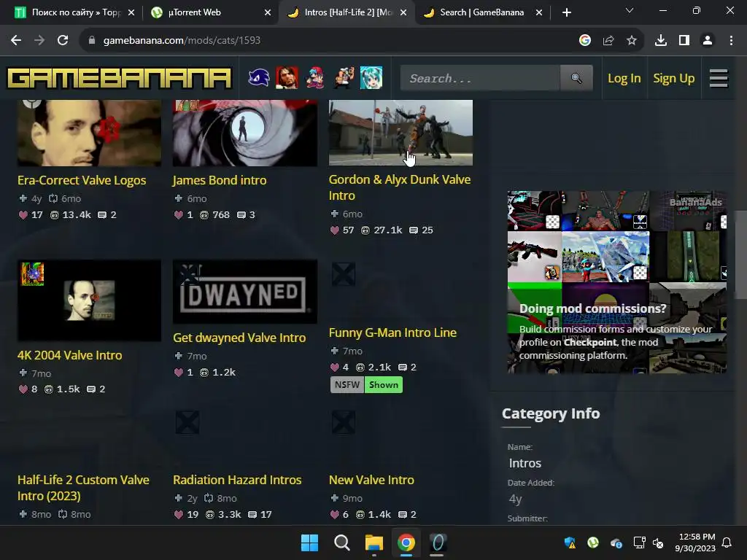Screen dimensions: 747x560
Task: Click James Bond gun barrel thumbnail
Action: tap(245, 133)
